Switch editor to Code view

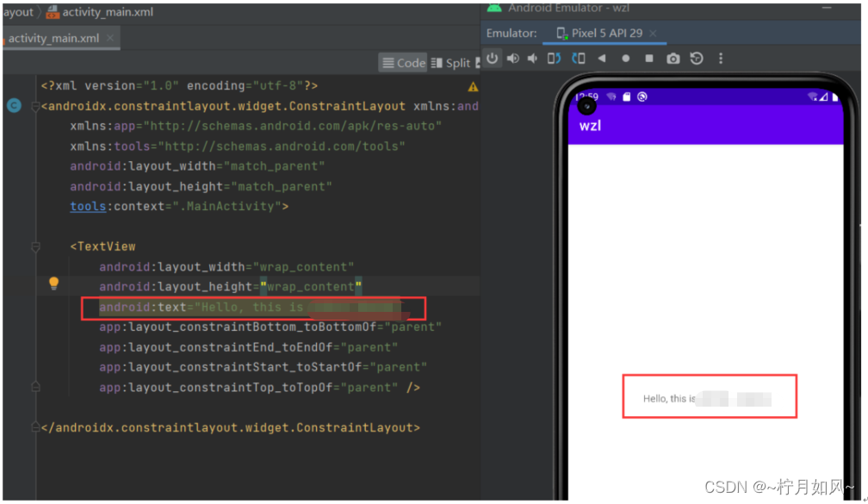point(404,63)
